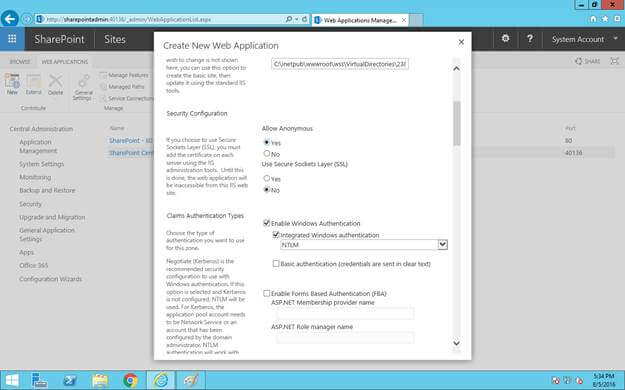Viewport: 625px width, 390px height.
Task: Open the NTLM authentication dropdown
Action: (x=364, y=245)
